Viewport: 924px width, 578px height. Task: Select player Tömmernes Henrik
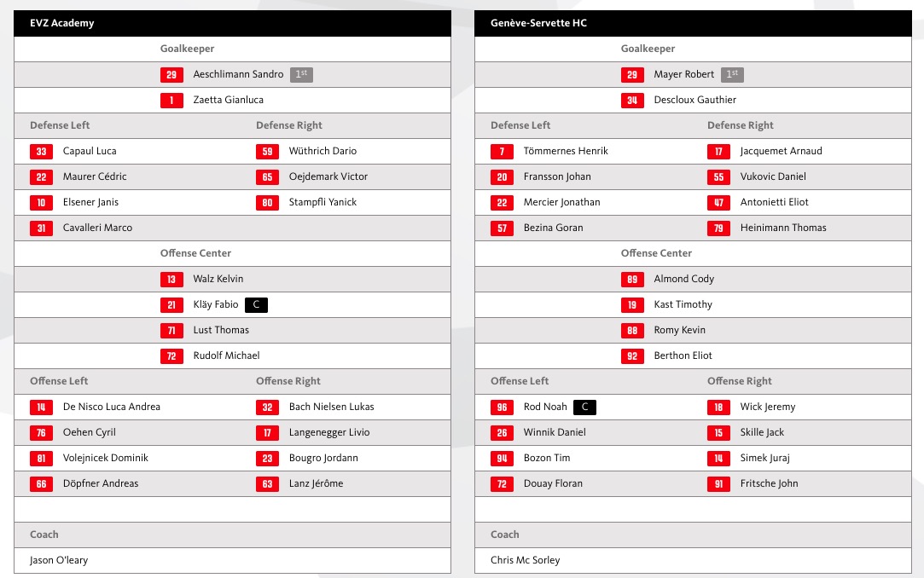(x=566, y=151)
